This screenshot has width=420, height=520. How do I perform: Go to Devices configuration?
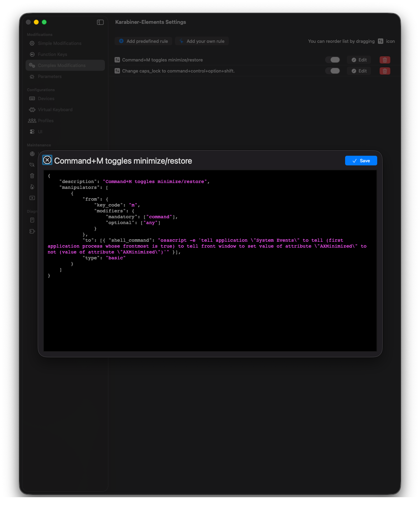[65, 98]
